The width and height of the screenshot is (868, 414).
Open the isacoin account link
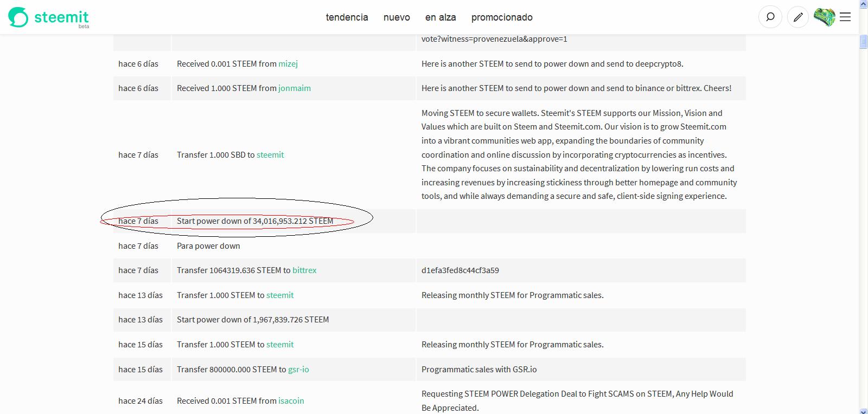click(x=291, y=401)
